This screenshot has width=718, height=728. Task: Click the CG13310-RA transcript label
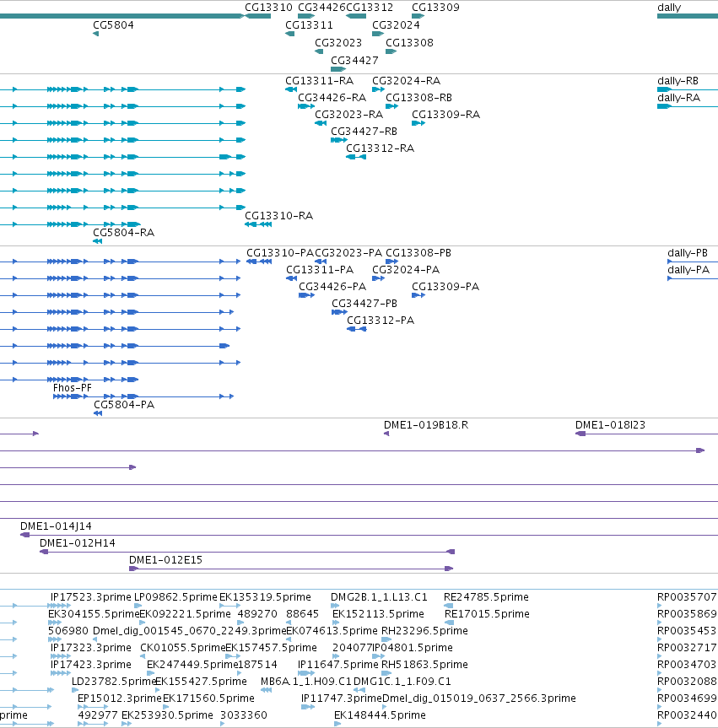click(x=278, y=216)
